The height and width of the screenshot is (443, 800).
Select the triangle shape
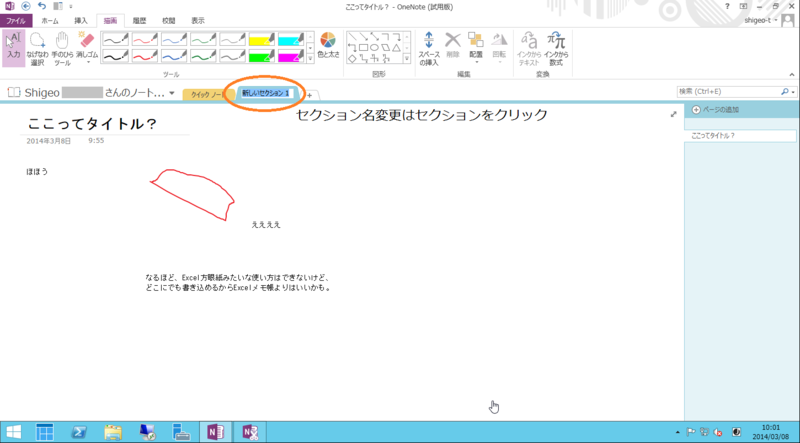point(396,47)
